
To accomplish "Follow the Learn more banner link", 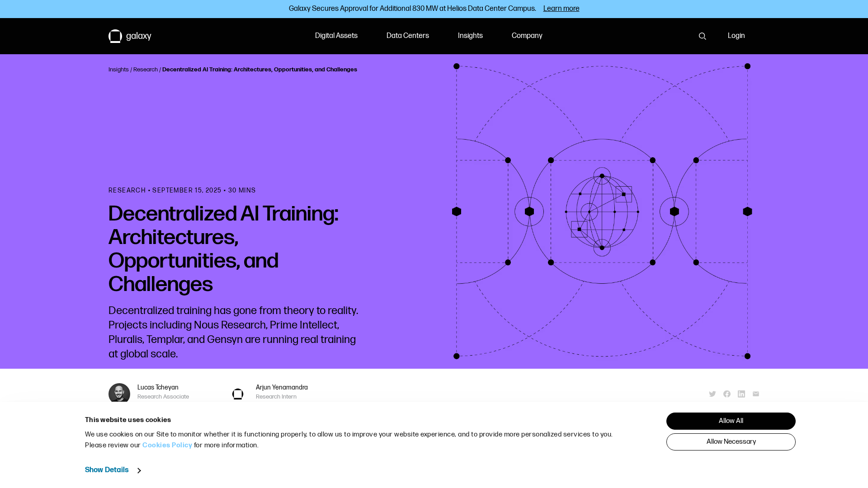I will 561,9.
